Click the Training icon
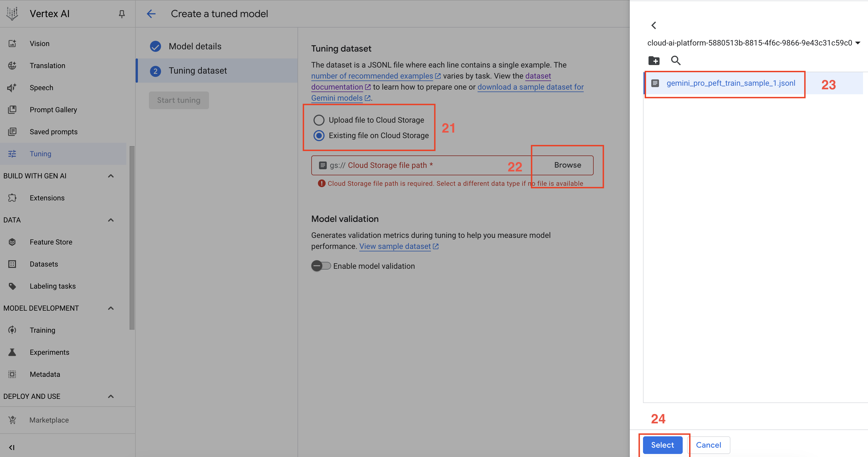Image resolution: width=868 pixels, height=457 pixels. (12, 330)
